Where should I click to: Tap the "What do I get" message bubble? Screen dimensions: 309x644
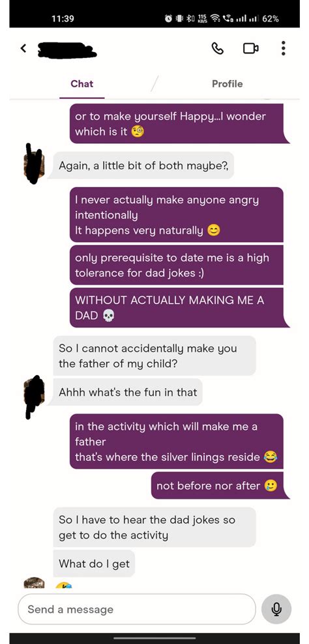pos(94,563)
